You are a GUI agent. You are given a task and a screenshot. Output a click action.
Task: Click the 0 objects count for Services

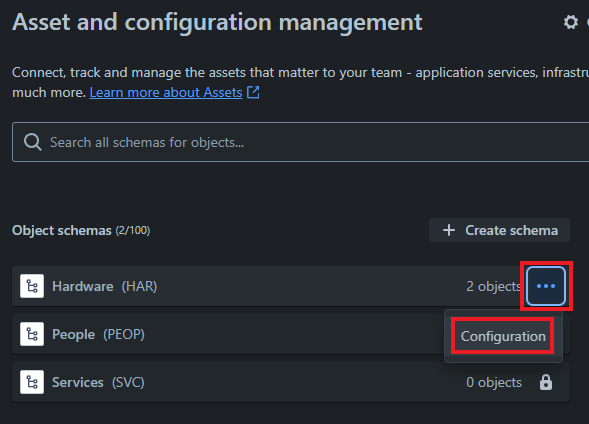(x=494, y=382)
